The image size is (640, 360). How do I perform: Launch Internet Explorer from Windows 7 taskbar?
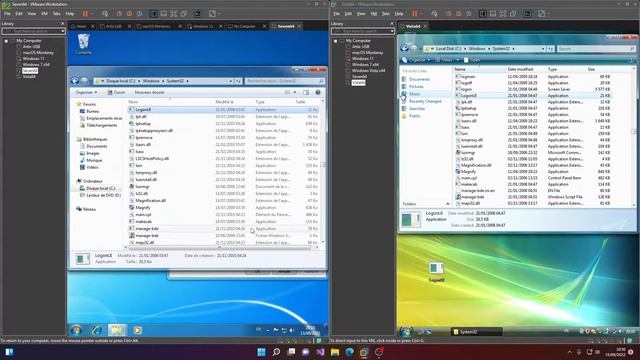(97, 330)
